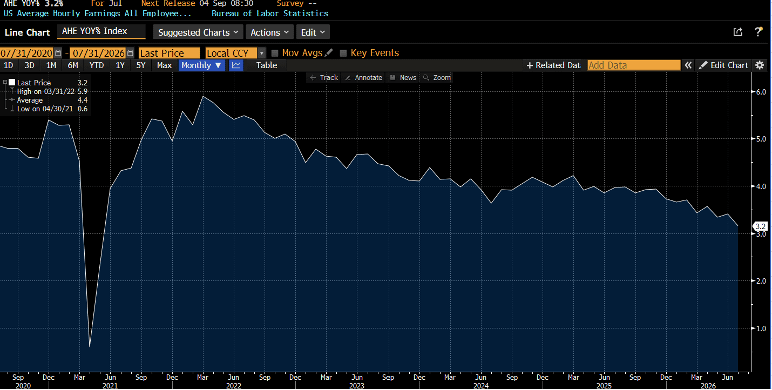Open calendar picker beside start date

point(59,53)
